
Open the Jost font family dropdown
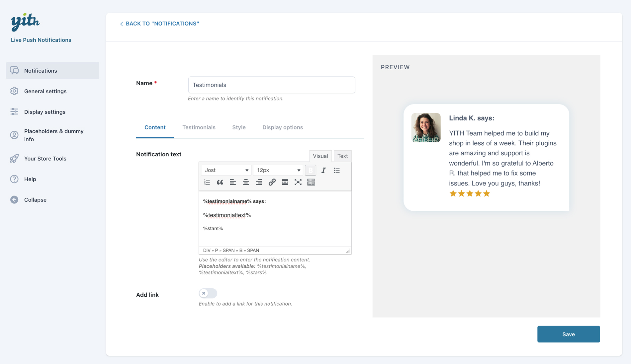coord(226,170)
